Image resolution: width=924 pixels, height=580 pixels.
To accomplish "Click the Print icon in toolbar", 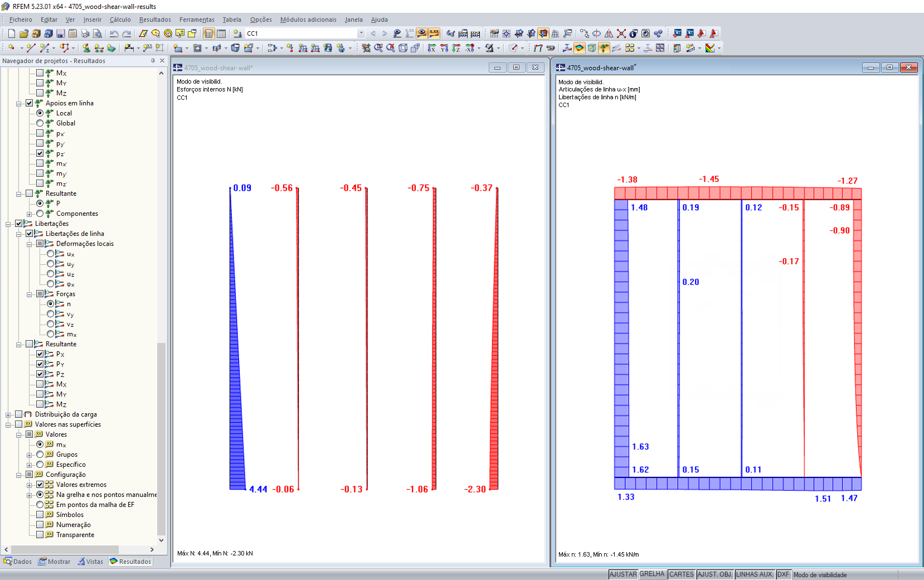I will point(85,33).
